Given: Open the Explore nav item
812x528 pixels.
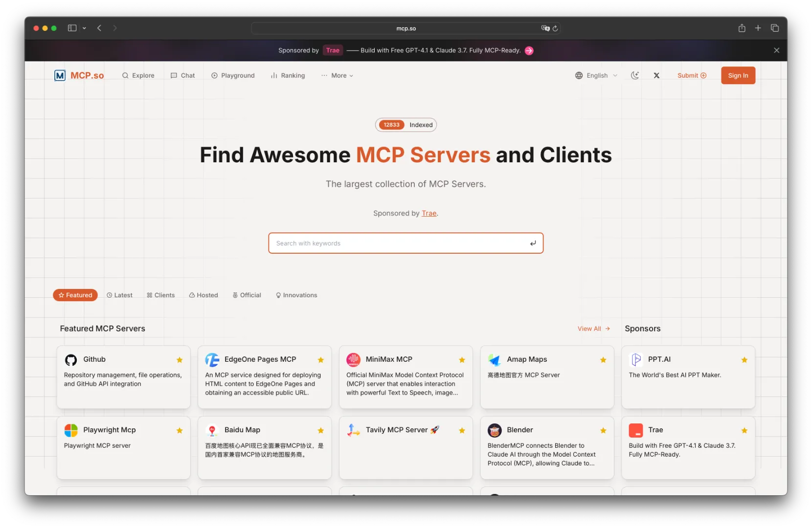Looking at the screenshot, I should click(x=138, y=75).
